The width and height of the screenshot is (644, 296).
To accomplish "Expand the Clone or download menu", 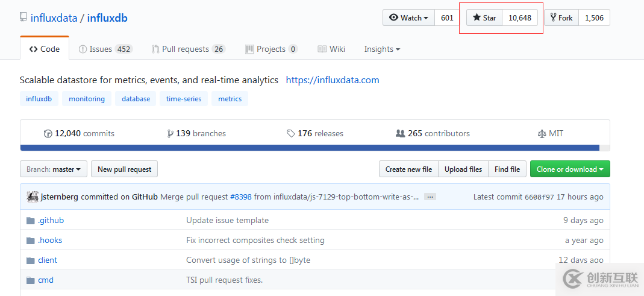I will (x=569, y=169).
